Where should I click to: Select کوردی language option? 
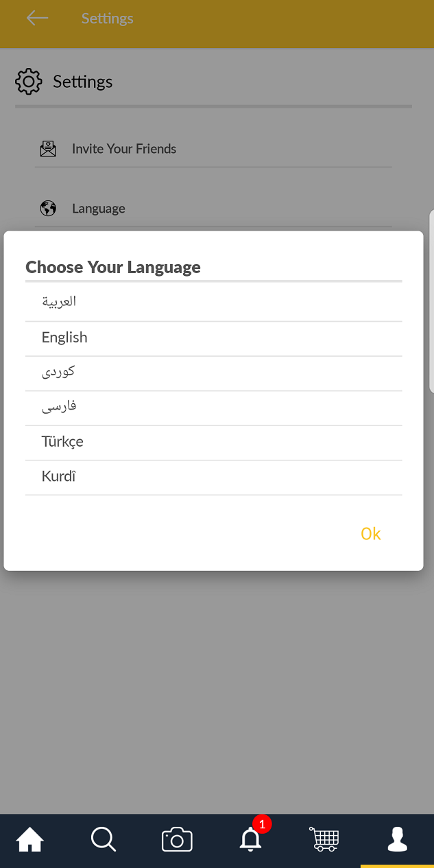(x=58, y=372)
